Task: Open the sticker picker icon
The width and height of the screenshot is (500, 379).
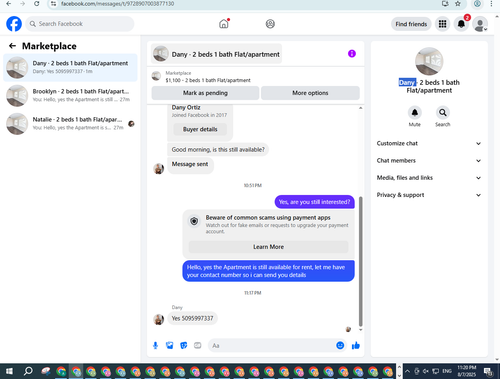Action: pos(184,346)
